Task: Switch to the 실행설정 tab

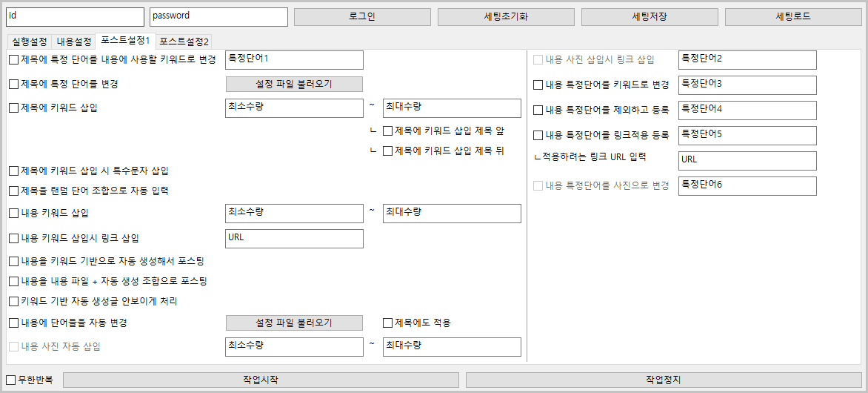Action: pos(30,42)
